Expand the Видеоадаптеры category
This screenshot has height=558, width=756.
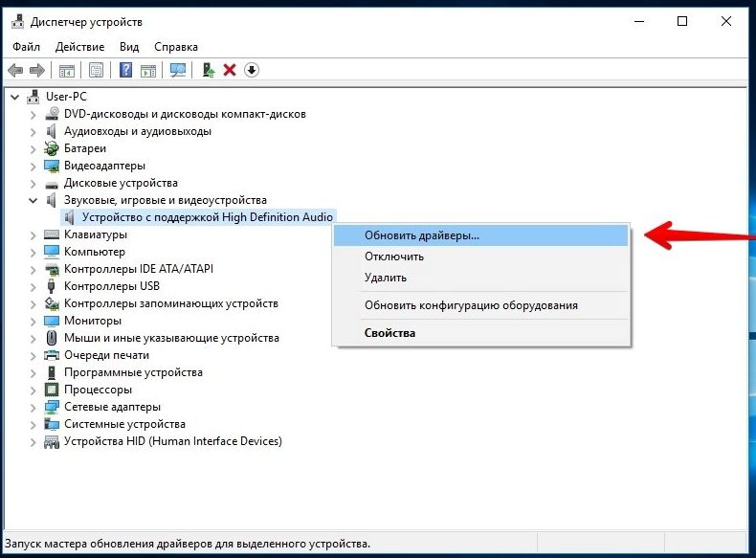click(33, 166)
